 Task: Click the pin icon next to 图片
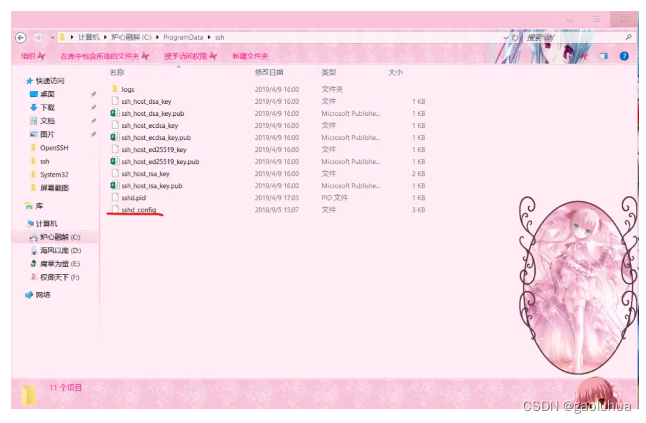(x=94, y=134)
